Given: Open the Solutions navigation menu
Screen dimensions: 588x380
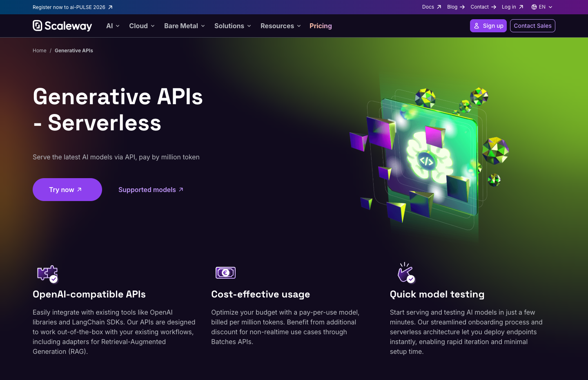Looking at the screenshot, I should tap(233, 26).
